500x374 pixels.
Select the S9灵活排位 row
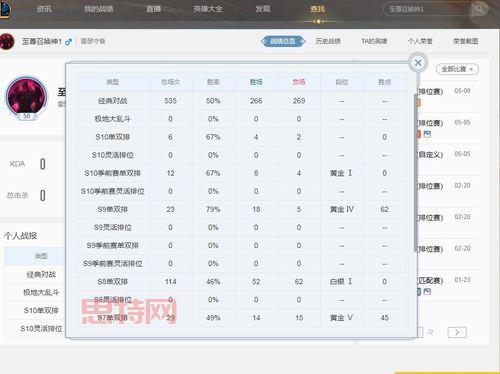click(x=242, y=227)
